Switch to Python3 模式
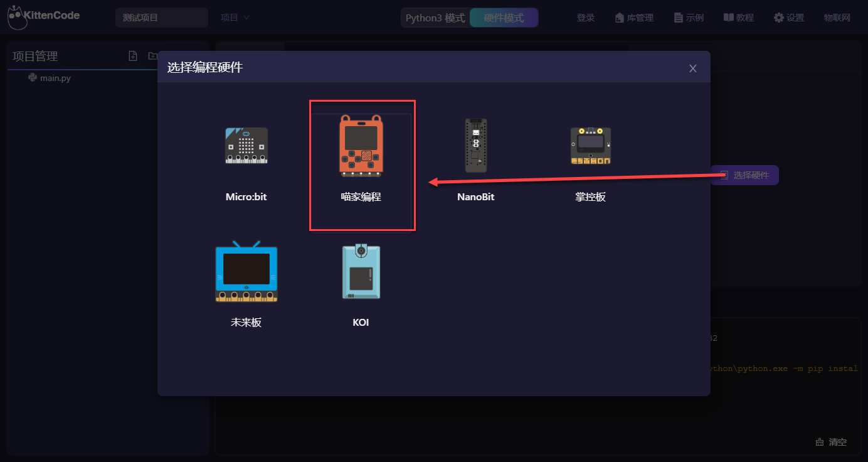Image resolution: width=868 pixels, height=462 pixels. [x=435, y=18]
